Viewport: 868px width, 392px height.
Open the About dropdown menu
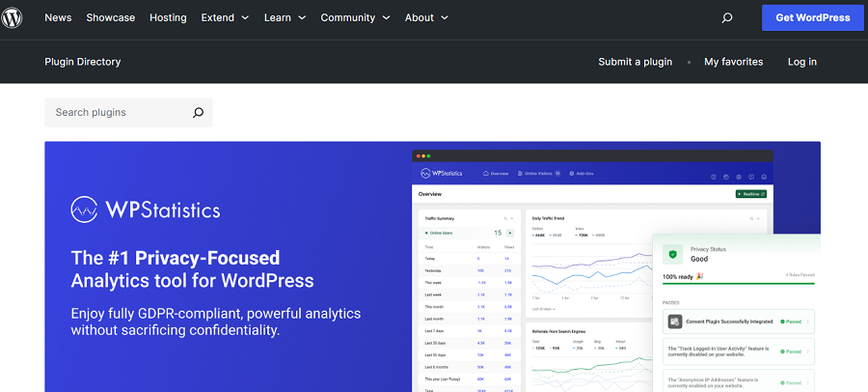(427, 17)
